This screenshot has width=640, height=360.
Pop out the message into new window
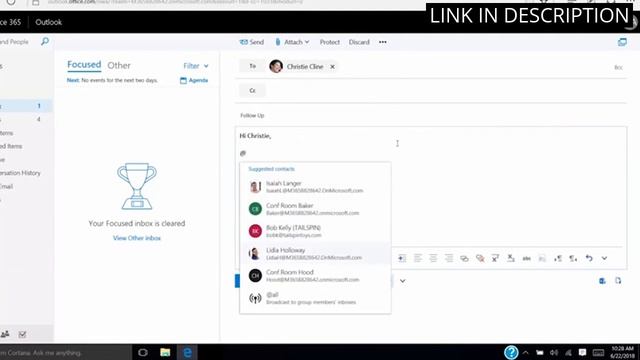coord(622,42)
